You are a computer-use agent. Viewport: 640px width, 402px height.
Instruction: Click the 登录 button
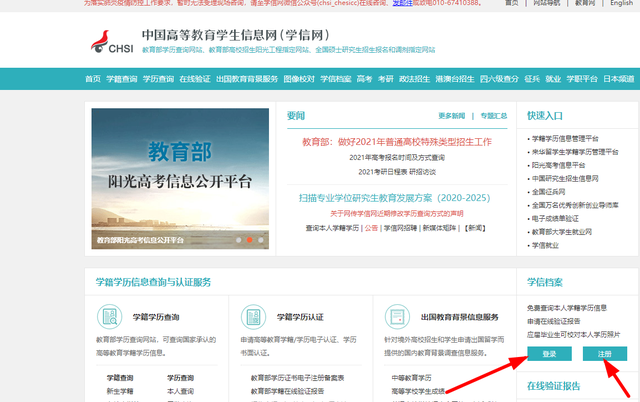click(x=549, y=354)
